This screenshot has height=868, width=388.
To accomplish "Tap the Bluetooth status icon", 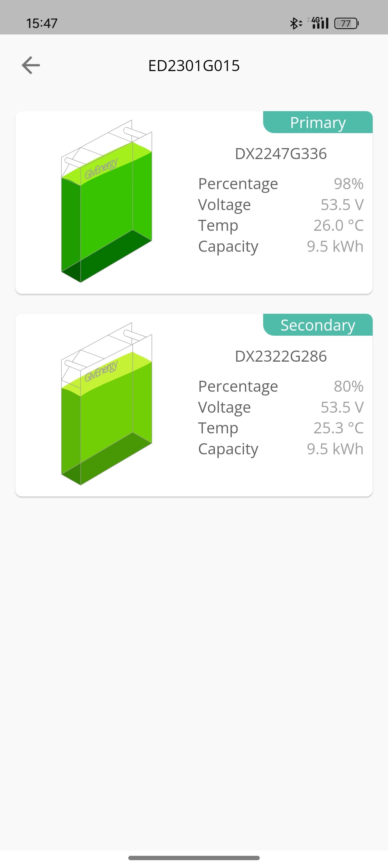I will (296, 23).
